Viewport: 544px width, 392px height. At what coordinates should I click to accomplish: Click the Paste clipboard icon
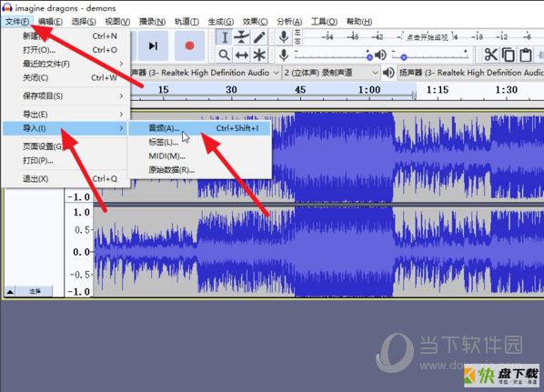point(526,55)
